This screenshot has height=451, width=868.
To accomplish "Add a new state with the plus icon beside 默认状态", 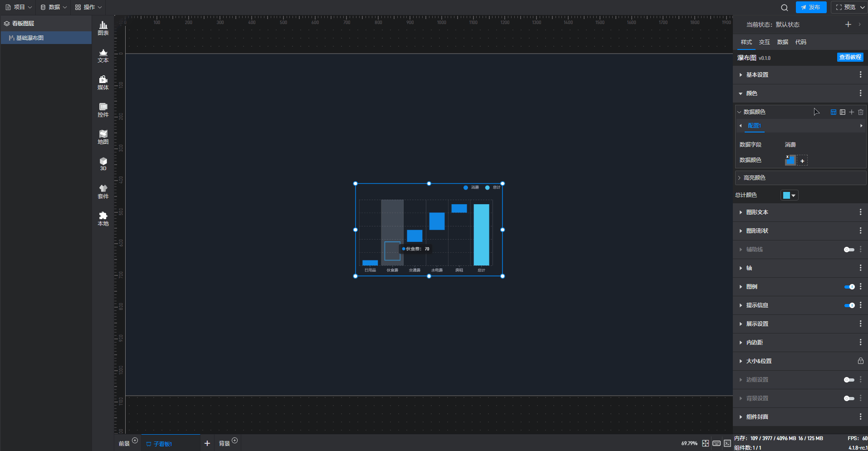I will [848, 25].
